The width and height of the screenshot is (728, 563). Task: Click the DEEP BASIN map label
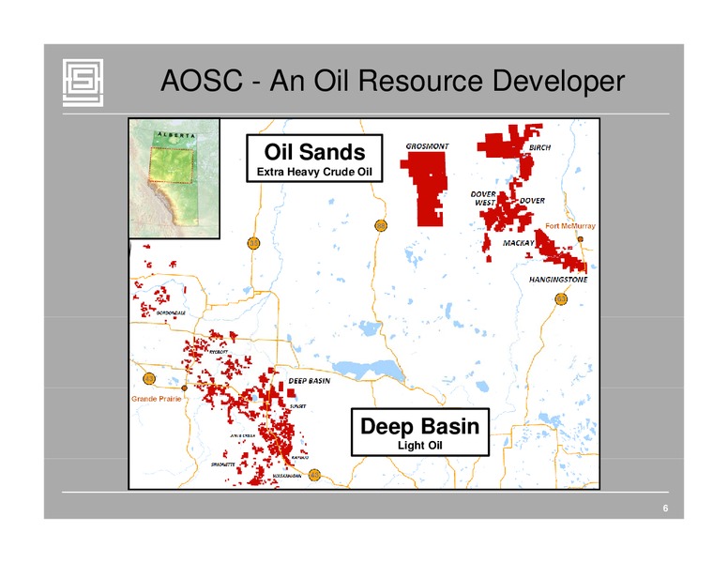point(310,381)
